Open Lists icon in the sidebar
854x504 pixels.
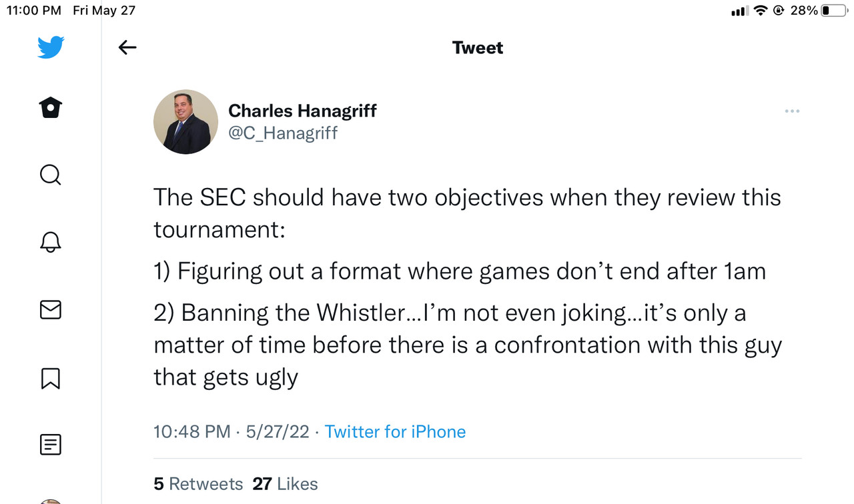tap(51, 445)
